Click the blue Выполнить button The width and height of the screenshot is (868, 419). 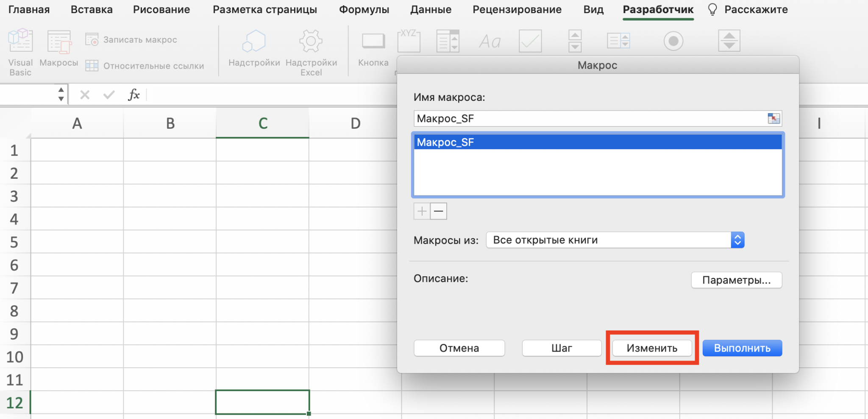[742, 348]
